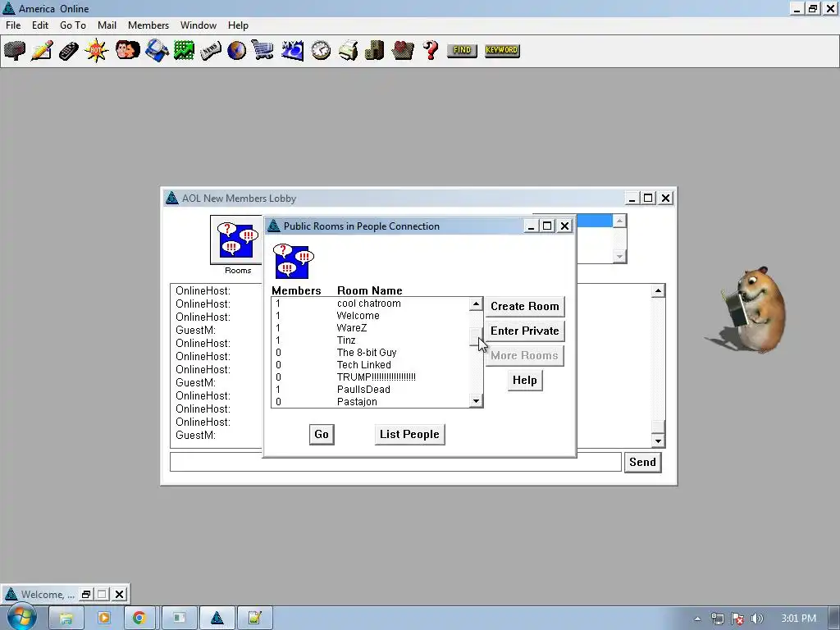Select the 'Pastajon' room
This screenshot has height=630, width=840.
point(370,402)
